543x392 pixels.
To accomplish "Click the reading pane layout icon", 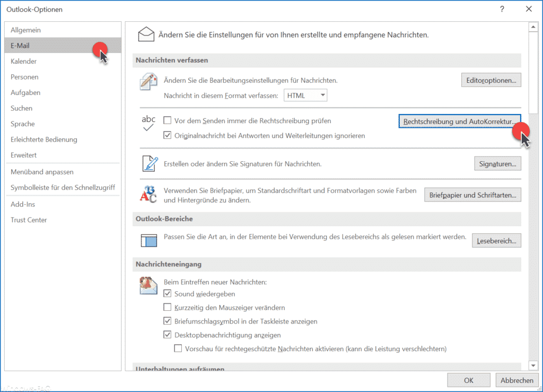I will (149, 240).
